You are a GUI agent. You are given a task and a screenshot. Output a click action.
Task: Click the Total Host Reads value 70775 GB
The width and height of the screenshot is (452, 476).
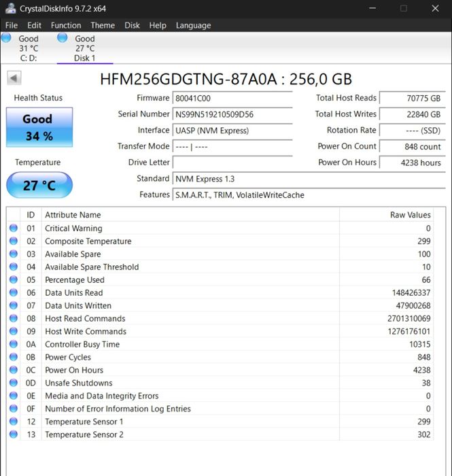(413, 98)
